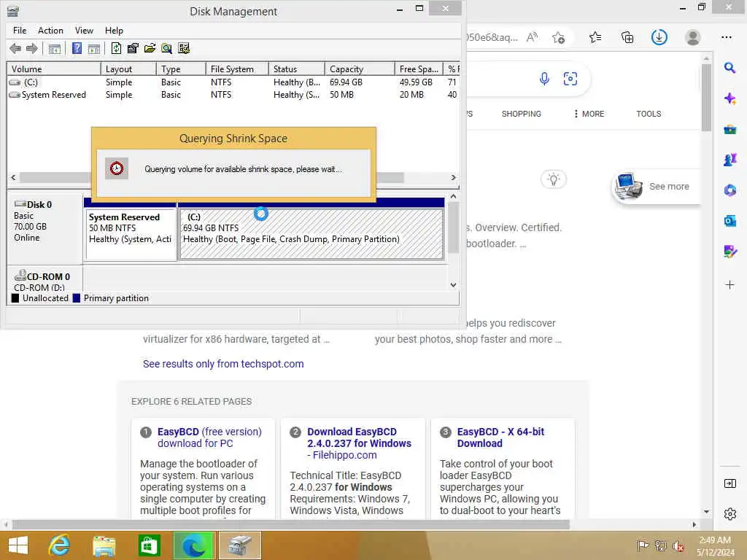The width and height of the screenshot is (747, 560).
Task: Open the sidebar settings gear icon
Action: (729, 514)
